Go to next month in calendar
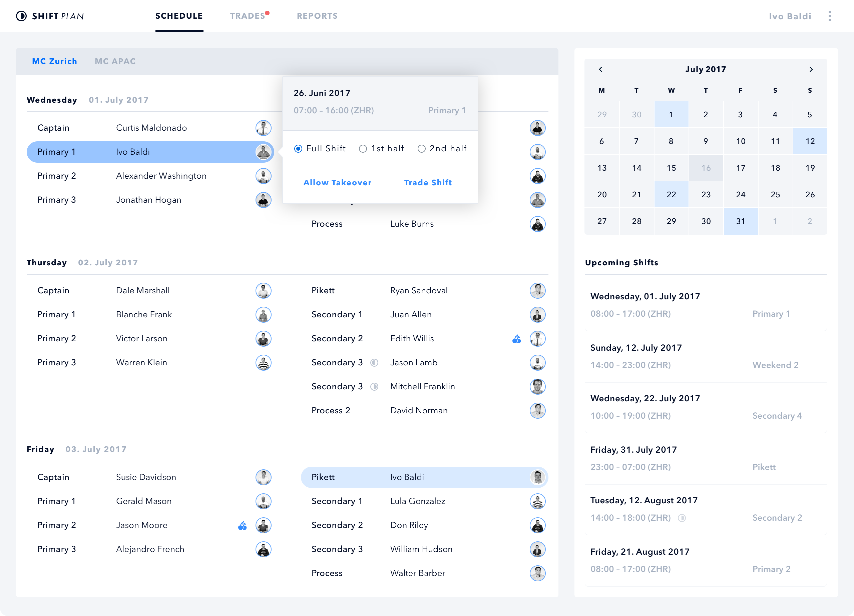 click(x=811, y=69)
